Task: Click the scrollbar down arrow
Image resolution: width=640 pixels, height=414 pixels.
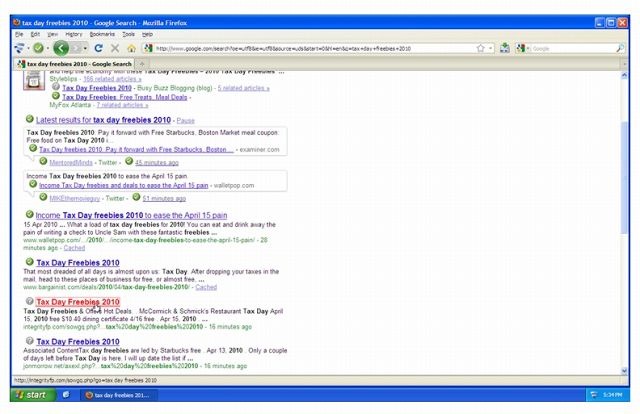Action: click(624, 370)
